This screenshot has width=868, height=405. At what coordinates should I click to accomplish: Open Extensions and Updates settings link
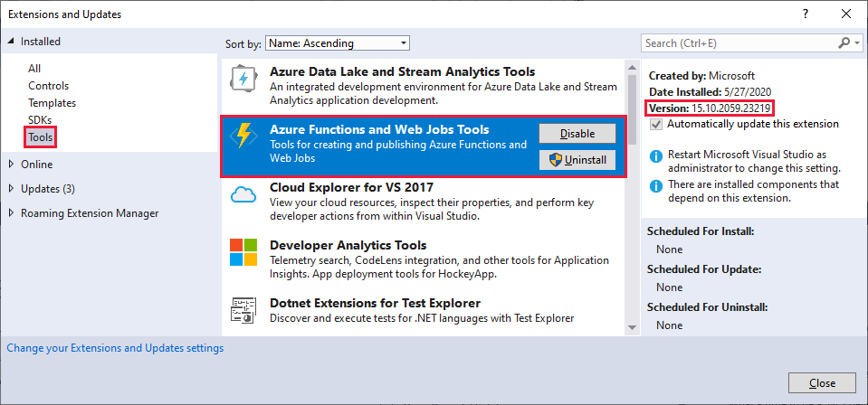click(x=115, y=348)
